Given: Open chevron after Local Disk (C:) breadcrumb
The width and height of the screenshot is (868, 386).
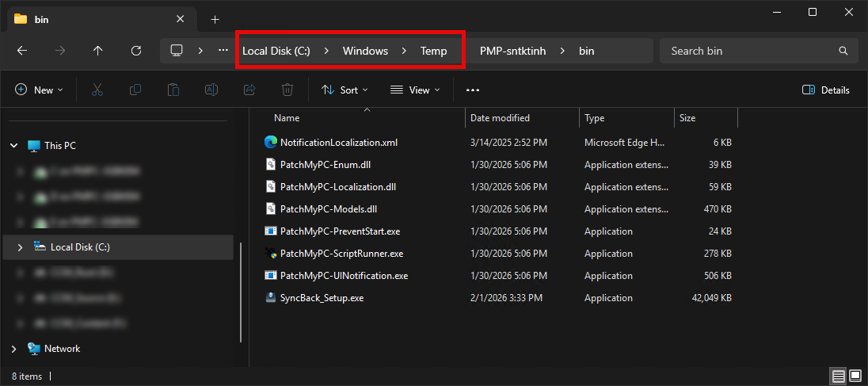Looking at the screenshot, I should [x=326, y=51].
